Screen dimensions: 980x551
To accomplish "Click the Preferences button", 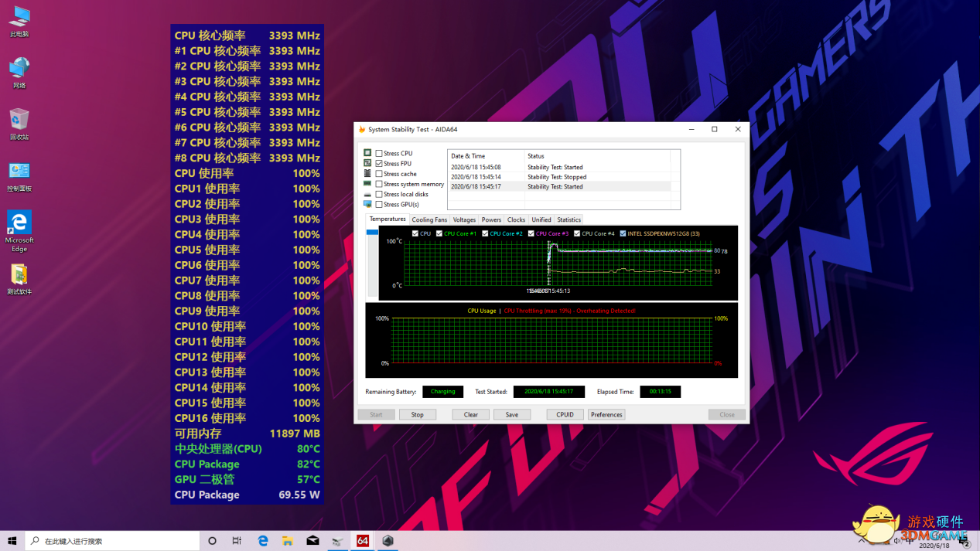I will point(606,415).
